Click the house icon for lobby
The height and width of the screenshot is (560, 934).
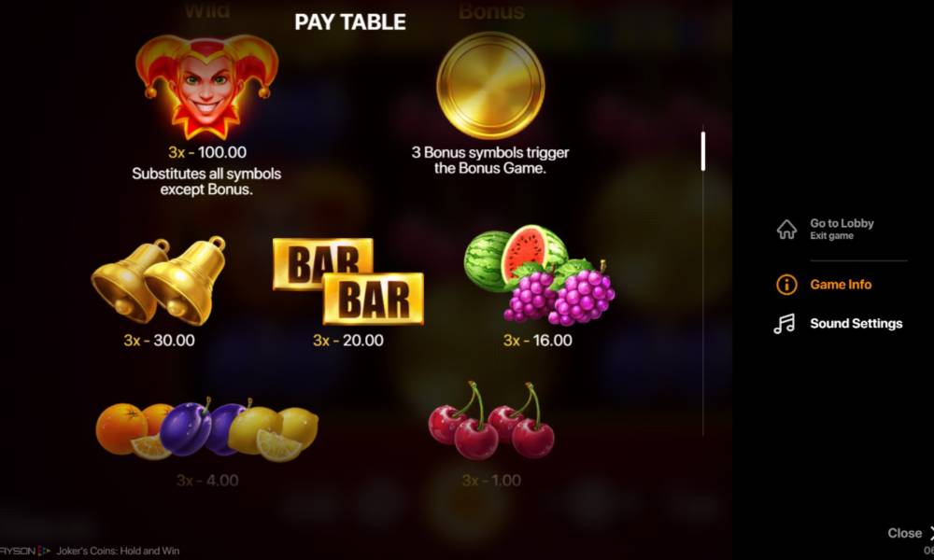(786, 229)
